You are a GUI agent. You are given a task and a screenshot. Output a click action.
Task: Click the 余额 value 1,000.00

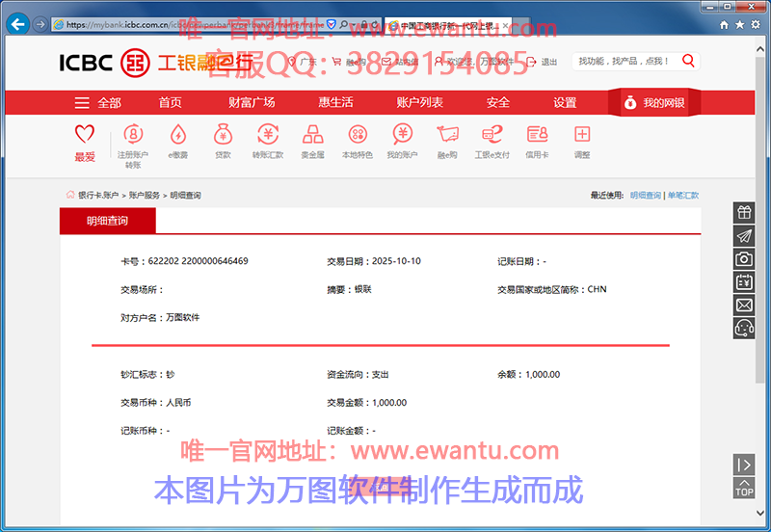click(543, 375)
